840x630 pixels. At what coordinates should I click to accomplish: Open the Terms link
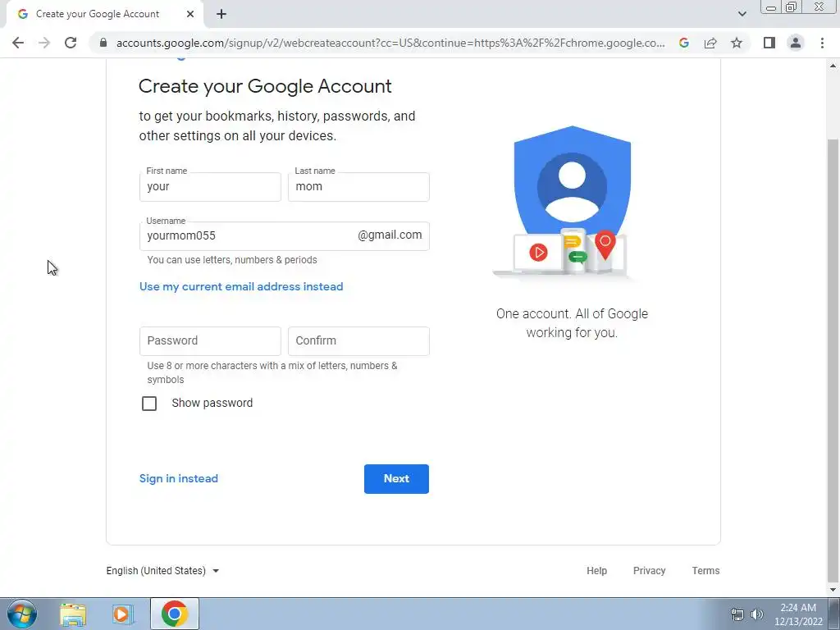click(705, 571)
